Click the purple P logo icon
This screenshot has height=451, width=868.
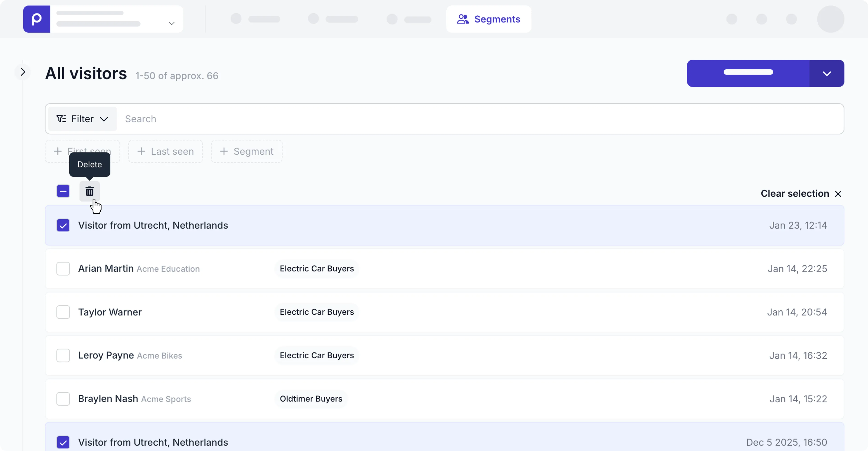tap(37, 19)
